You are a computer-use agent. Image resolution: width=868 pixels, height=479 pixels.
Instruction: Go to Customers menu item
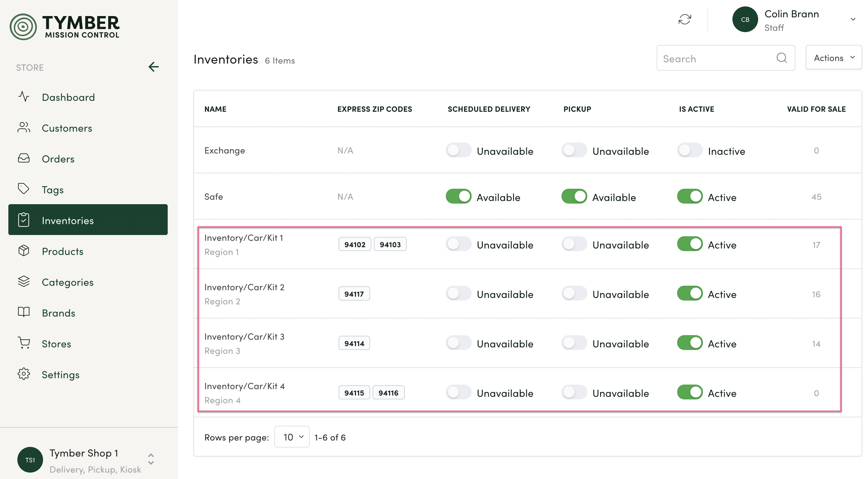67,128
